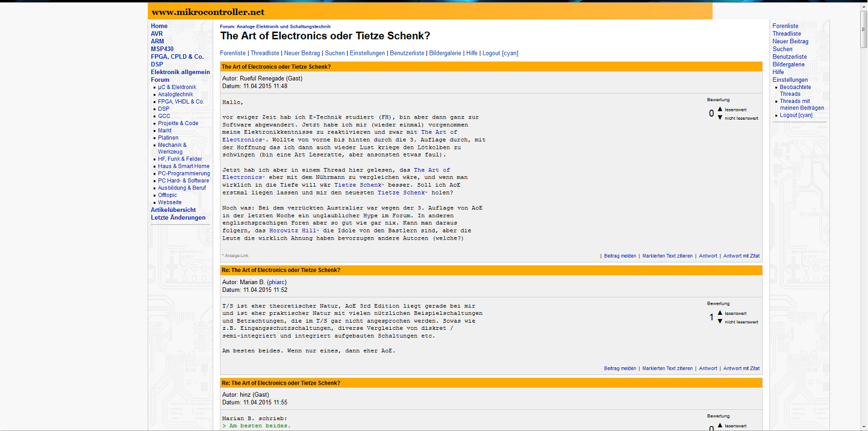Open the Offtopic forum
Viewport: 868px width, 431px height.
tap(167, 195)
